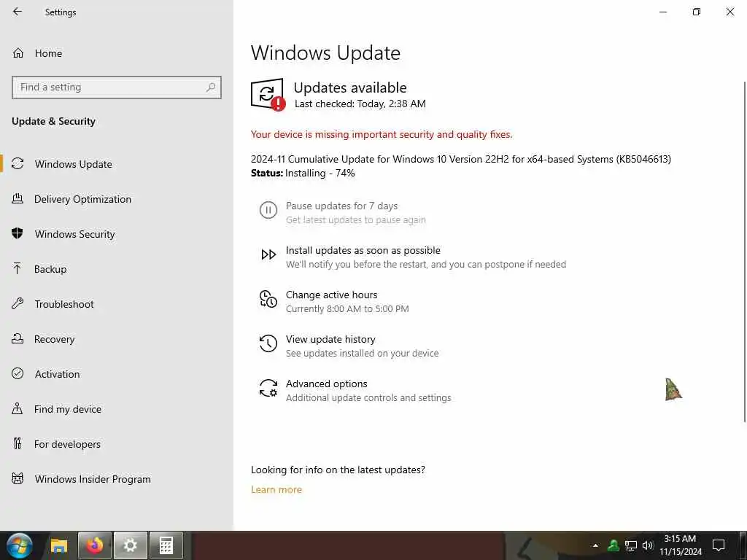This screenshot has height=560, width=747.
Task: Click the pause circle icon for pausing updates
Action: (268, 210)
